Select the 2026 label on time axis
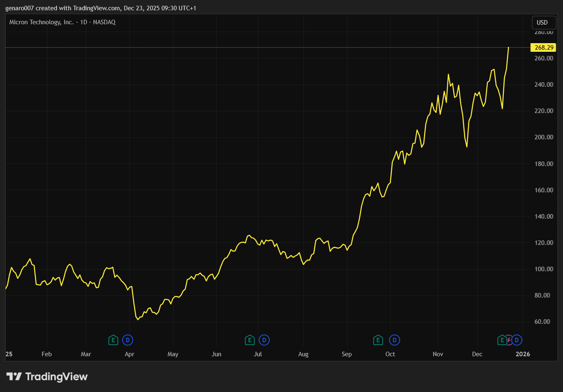 coord(523,354)
